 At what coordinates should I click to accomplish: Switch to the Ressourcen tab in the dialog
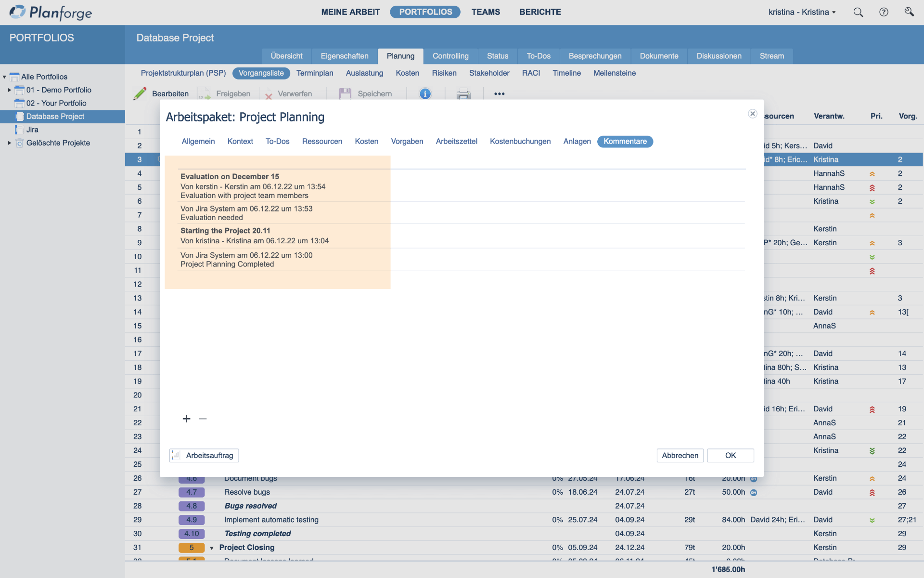click(322, 141)
